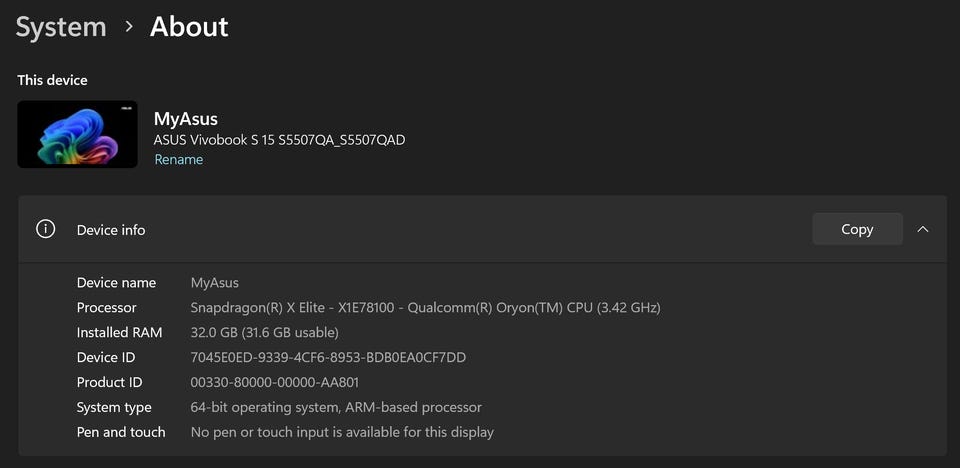
Task: Click the This device section label
Action: coord(52,80)
